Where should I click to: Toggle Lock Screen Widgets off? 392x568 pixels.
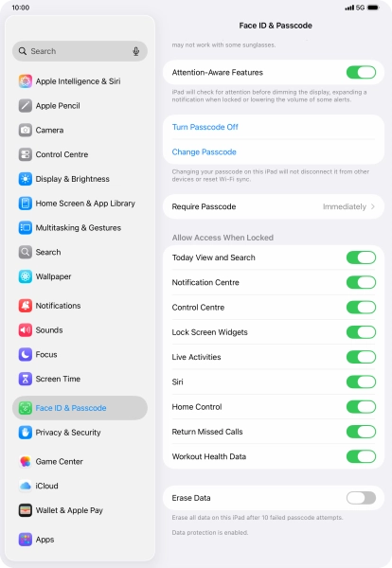pos(361,332)
